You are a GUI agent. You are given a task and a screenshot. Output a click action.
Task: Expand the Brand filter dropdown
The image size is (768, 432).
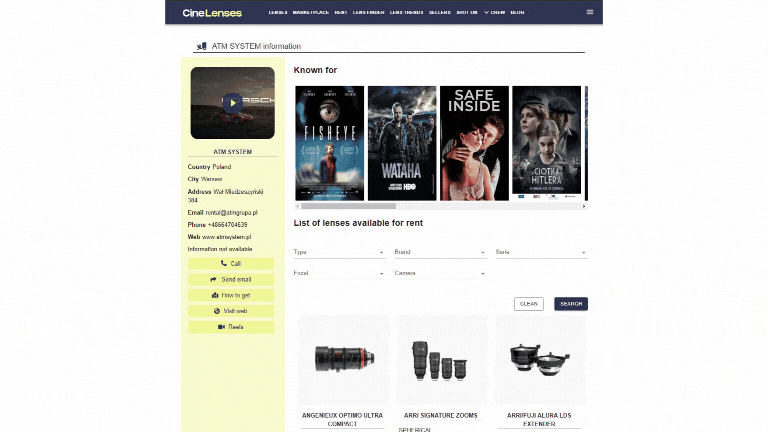[439, 252]
